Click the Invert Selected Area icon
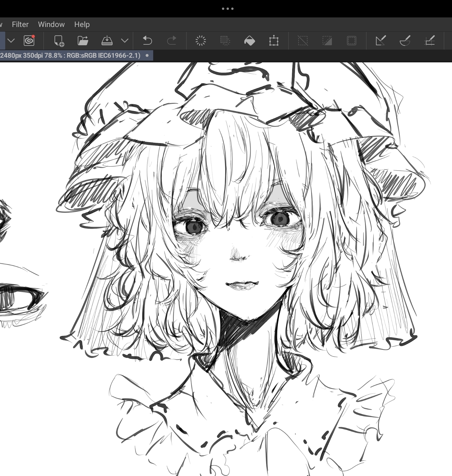 click(x=327, y=41)
